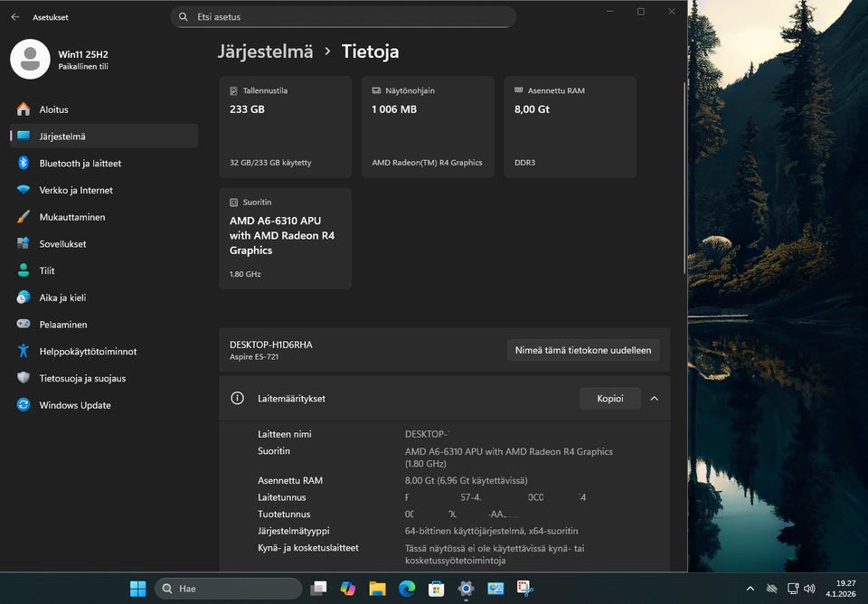
Task: Go to Mukauttaminen personalization settings
Action: click(71, 217)
